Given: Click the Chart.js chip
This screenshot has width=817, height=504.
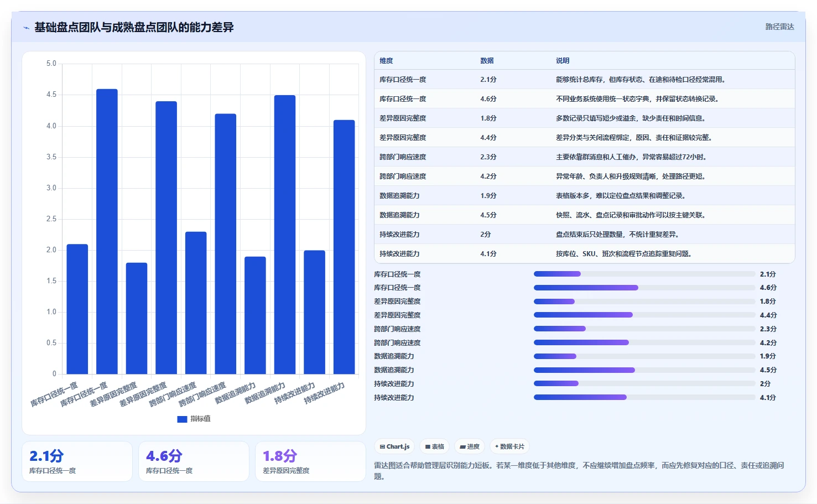Looking at the screenshot, I should (394, 446).
